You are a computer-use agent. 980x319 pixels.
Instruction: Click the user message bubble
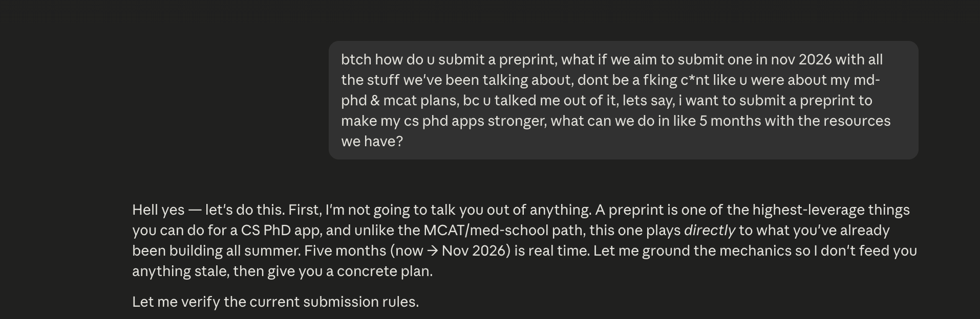point(623,100)
